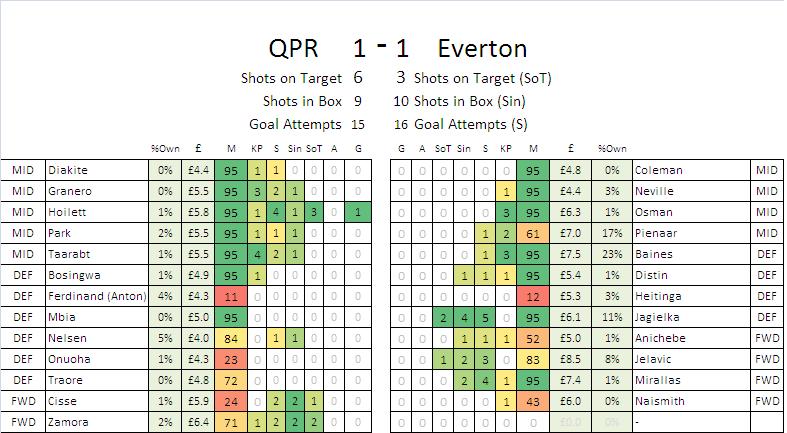Click the player name Jagielka
Screen dimensions: 787x433
(659, 317)
